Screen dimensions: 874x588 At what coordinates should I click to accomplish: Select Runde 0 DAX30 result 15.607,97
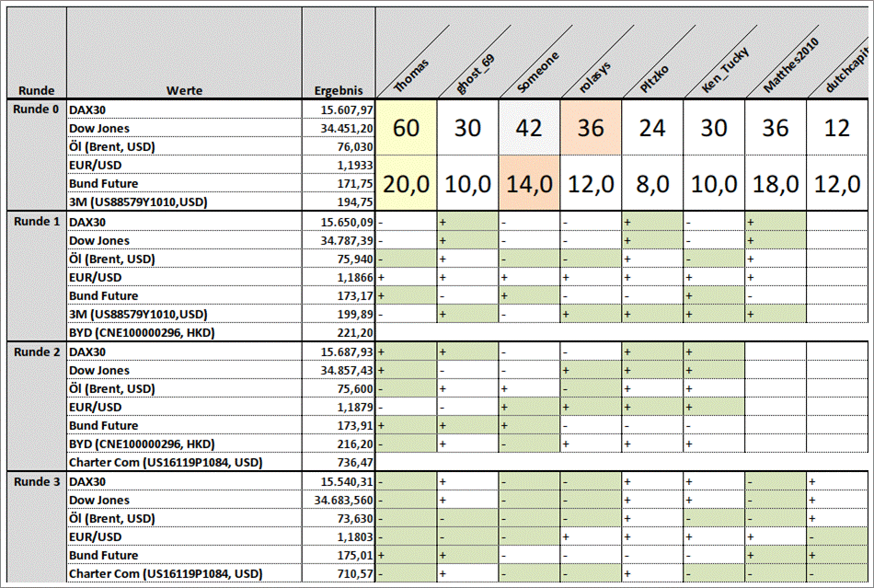(339, 110)
